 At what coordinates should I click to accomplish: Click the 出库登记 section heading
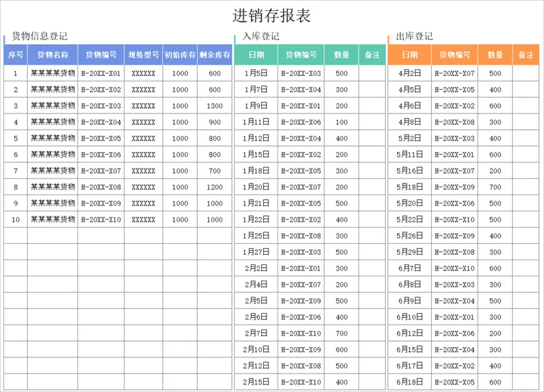414,36
